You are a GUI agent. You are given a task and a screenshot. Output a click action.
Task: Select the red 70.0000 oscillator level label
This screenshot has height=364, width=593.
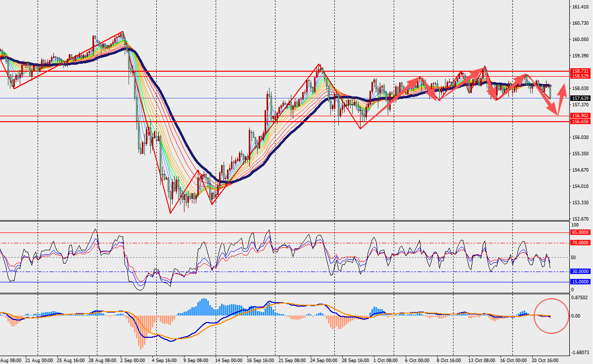tap(580, 243)
